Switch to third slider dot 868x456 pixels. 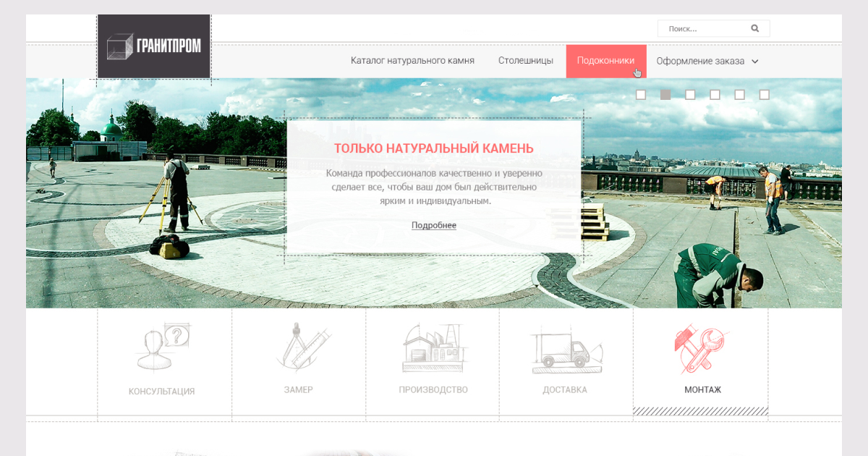coord(690,95)
